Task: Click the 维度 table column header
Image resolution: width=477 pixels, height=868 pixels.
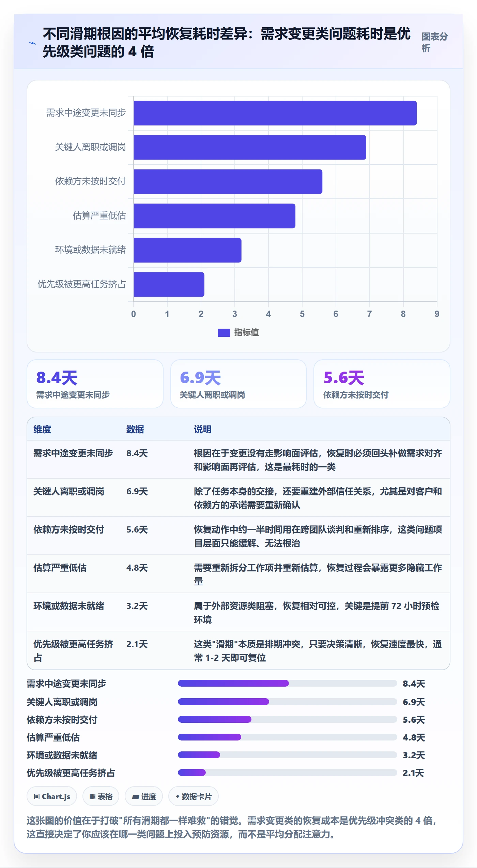Action: pyautogui.click(x=42, y=429)
